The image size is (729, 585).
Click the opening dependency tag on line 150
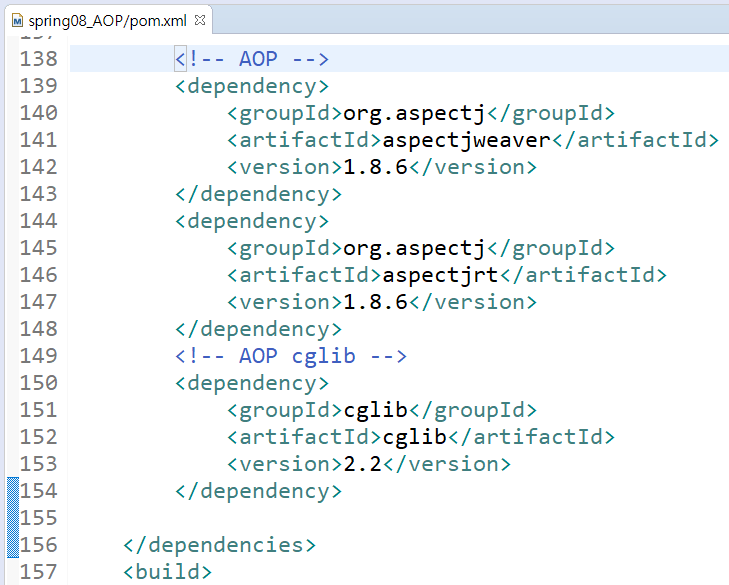pyautogui.click(x=252, y=383)
